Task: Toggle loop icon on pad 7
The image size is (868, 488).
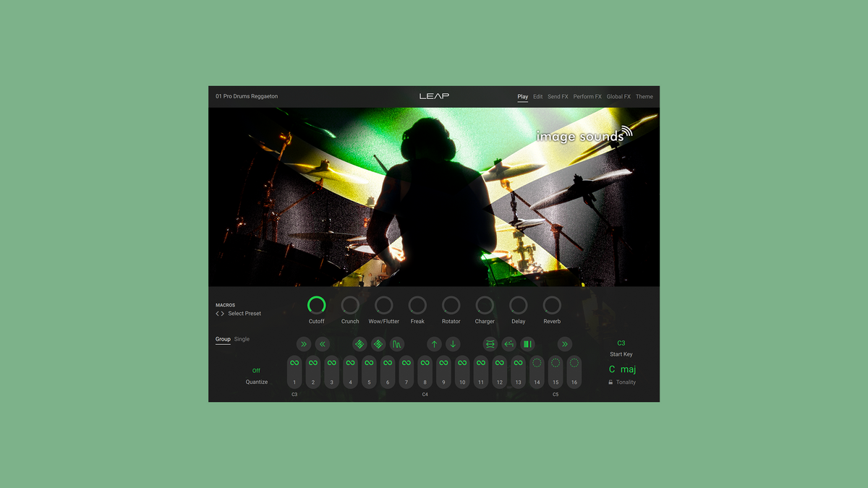Action: point(407,363)
